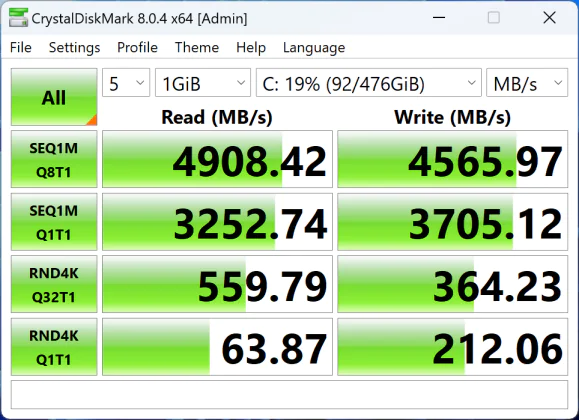Click the CrystalDiskMark app icon in title bar
This screenshot has height=420, width=579.
[18, 18]
